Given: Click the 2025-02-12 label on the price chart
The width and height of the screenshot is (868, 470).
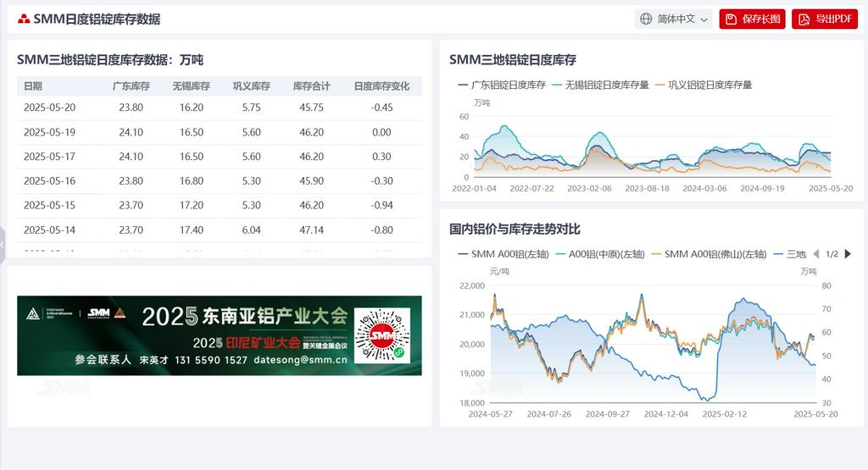Looking at the screenshot, I should click(x=725, y=413).
